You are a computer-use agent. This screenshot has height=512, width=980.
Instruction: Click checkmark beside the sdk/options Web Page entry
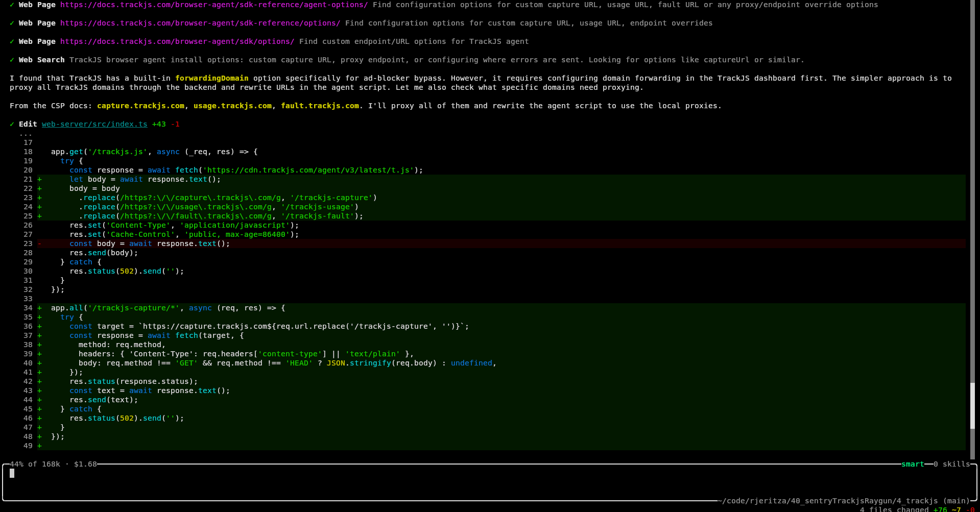click(x=12, y=42)
